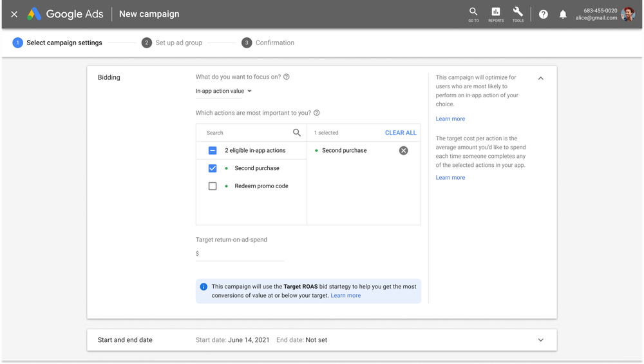Go to Confirmation step
The width and height of the screenshot is (644, 364).
click(268, 43)
